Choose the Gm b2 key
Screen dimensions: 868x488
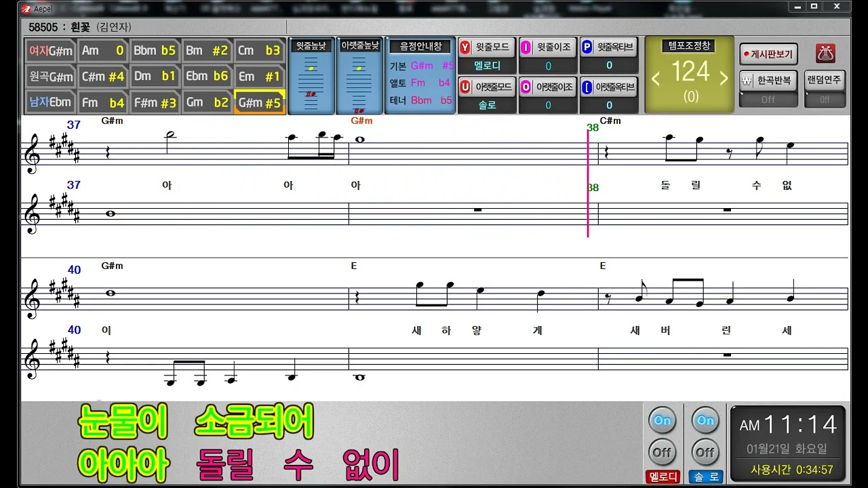(207, 102)
